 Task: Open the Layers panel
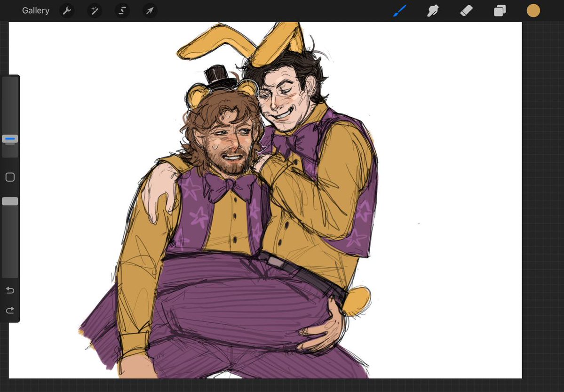click(500, 11)
